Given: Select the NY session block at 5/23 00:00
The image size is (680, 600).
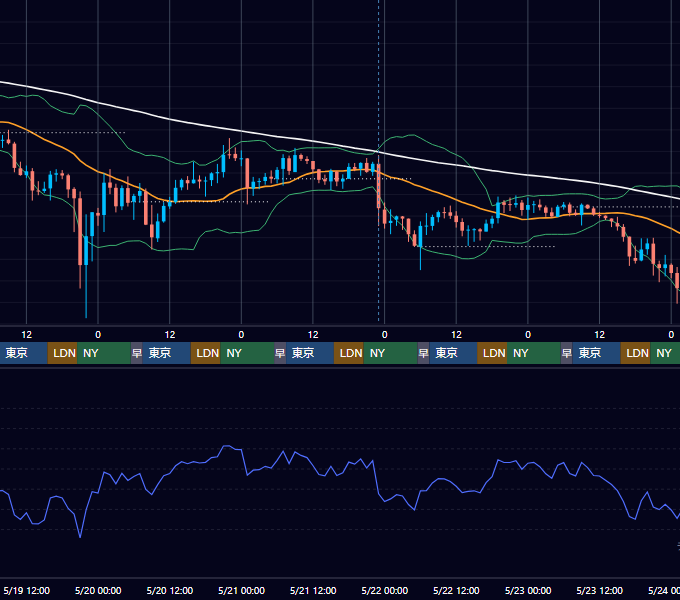Looking at the screenshot, I should [534, 353].
